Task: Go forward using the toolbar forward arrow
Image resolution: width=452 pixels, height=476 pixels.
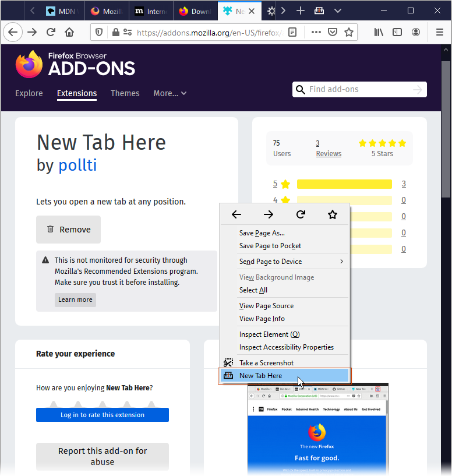Action: pyautogui.click(x=32, y=32)
